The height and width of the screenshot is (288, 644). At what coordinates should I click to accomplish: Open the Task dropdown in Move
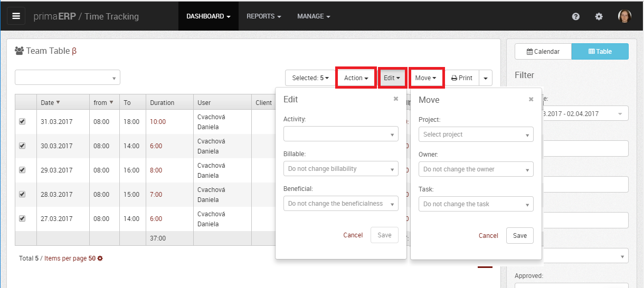pyautogui.click(x=476, y=204)
